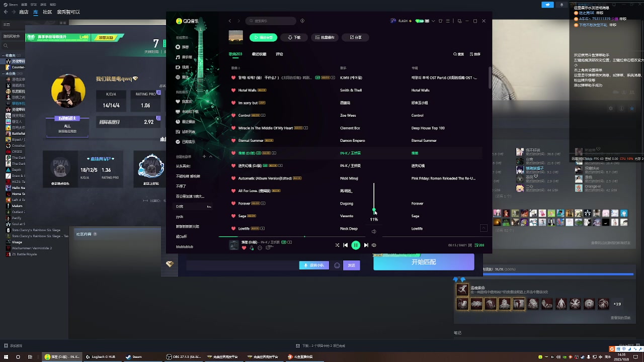This screenshot has height=362, width=644.
Task: Click the Download button under playlist header
Action: click(x=294, y=37)
